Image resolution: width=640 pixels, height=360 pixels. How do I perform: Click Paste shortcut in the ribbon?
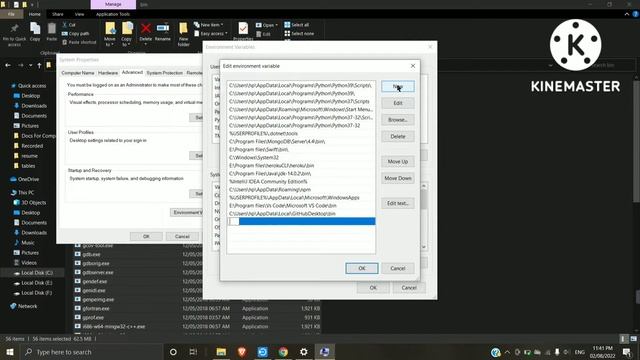point(79,42)
